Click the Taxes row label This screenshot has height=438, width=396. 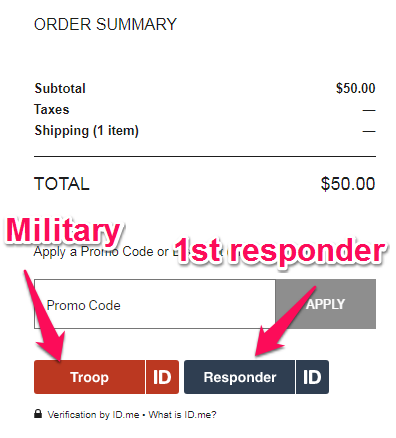52,109
